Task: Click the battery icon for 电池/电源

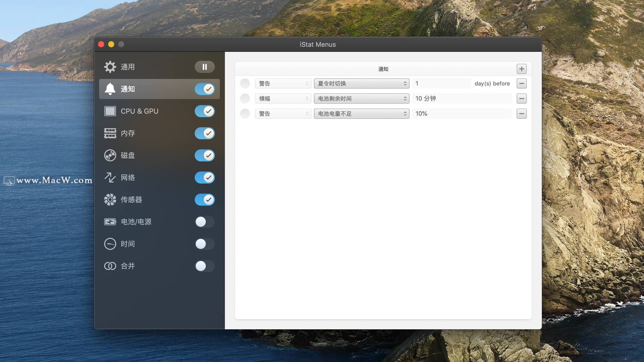Action: tap(110, 222)
